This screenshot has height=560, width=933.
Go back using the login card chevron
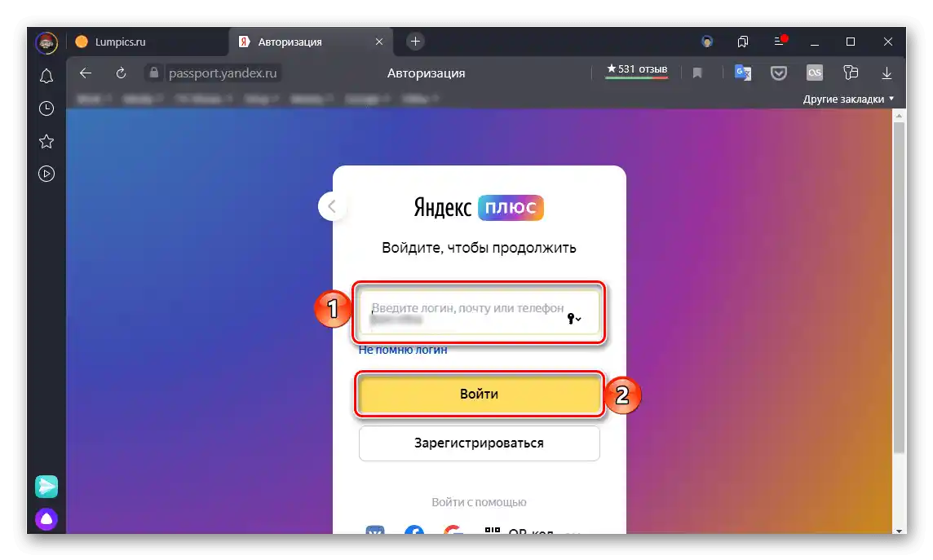coord(332,206)
